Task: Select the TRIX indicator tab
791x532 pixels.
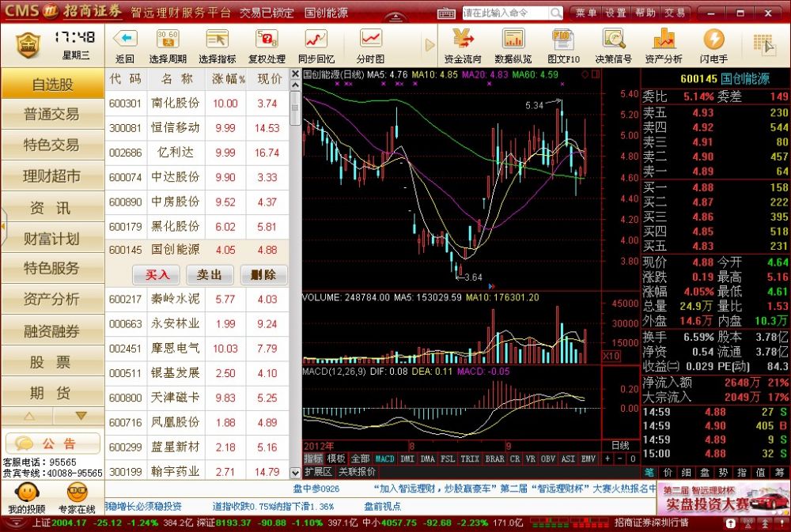Action: (x=469, y=459)
